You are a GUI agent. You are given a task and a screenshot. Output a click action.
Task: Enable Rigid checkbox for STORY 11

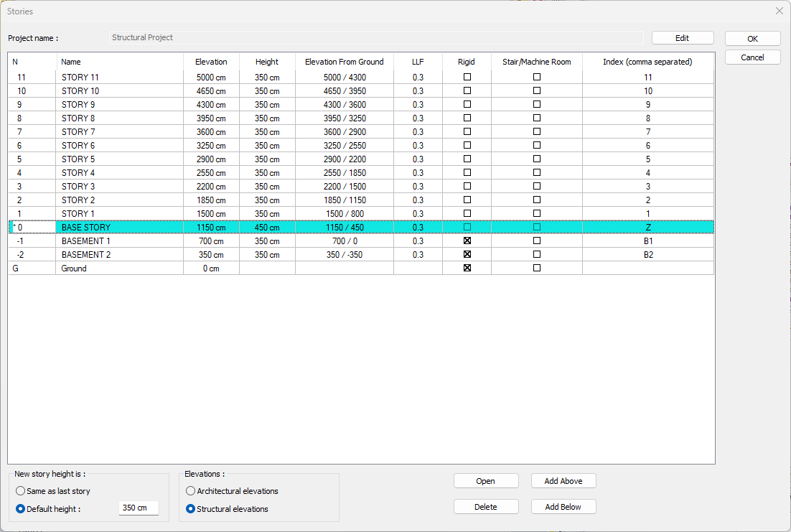tap(467, 77)
